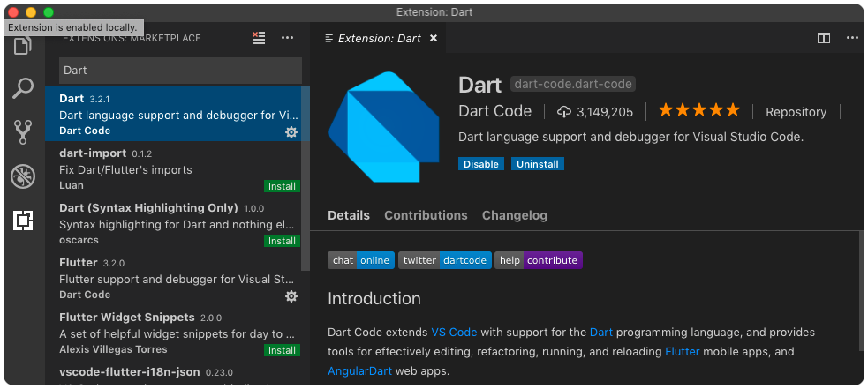Click the Dart Code publisher name in header

[x=494, y=111]
